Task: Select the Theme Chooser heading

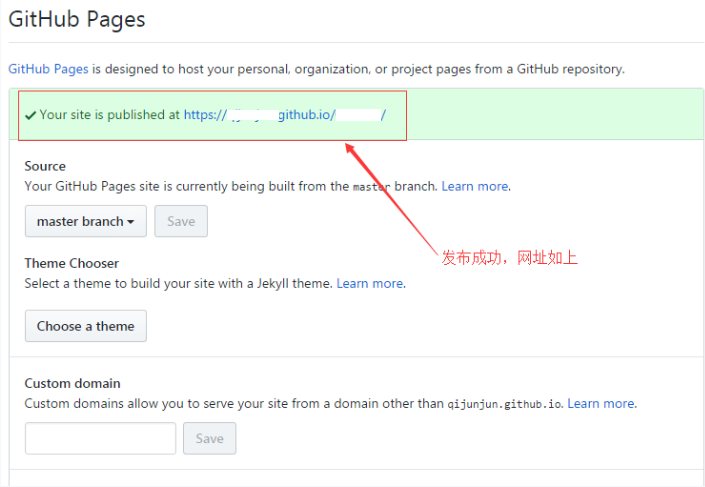Action: click(71, 263)
